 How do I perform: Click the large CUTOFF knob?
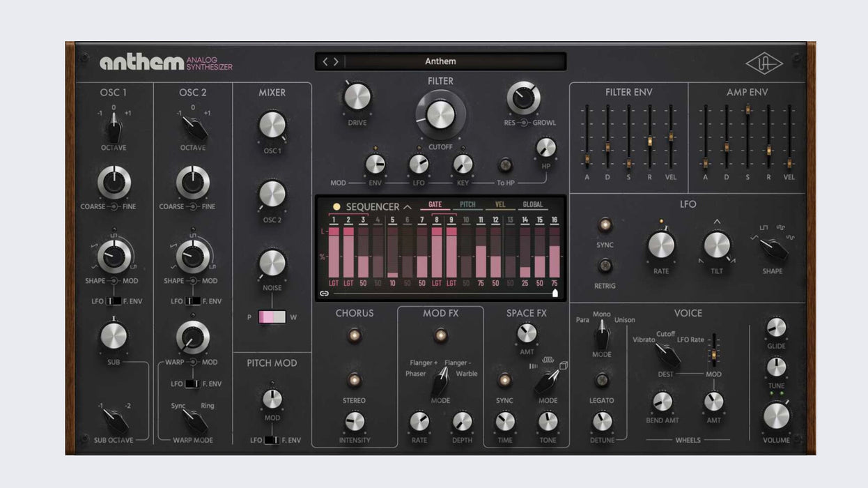(x=440, y=114)
